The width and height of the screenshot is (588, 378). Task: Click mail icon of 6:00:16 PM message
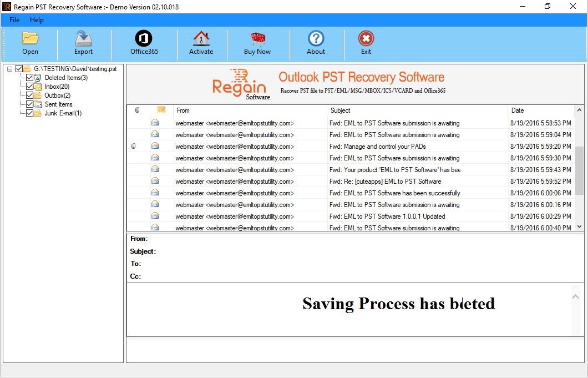tap(155, 204)
